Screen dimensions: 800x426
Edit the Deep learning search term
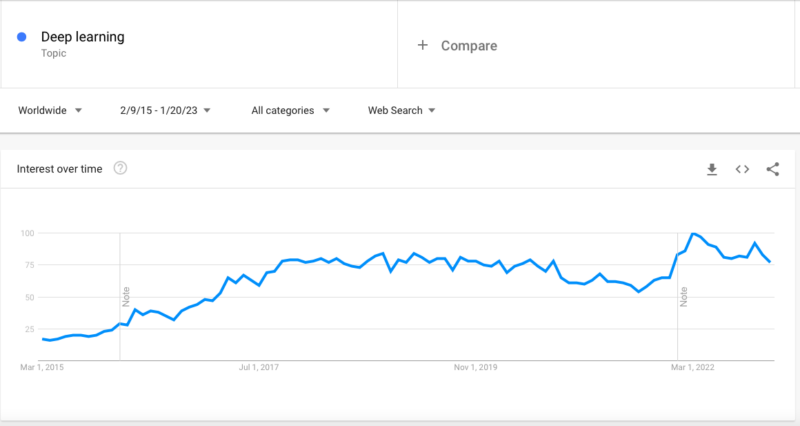[83, 37]
